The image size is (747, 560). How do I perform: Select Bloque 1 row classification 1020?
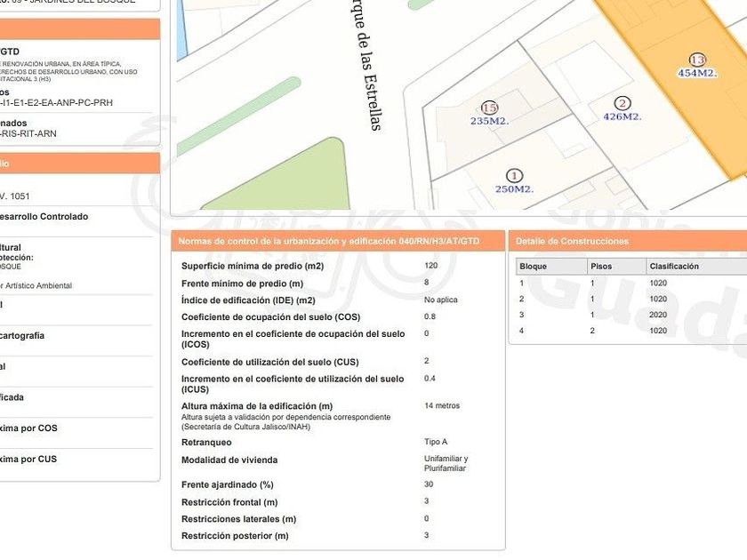[658, 284]
